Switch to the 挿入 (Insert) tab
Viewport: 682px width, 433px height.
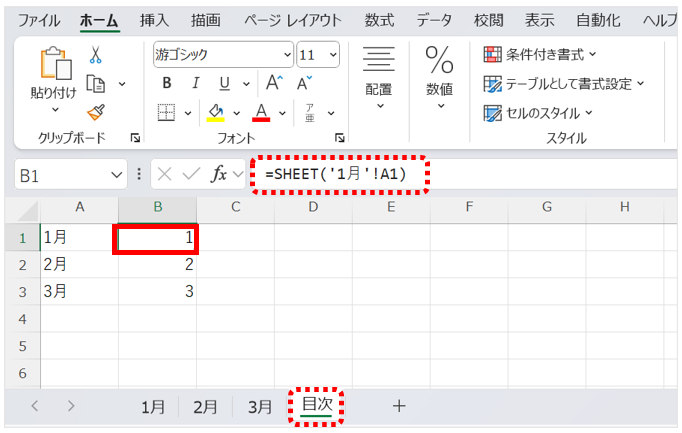pos(154,20)
